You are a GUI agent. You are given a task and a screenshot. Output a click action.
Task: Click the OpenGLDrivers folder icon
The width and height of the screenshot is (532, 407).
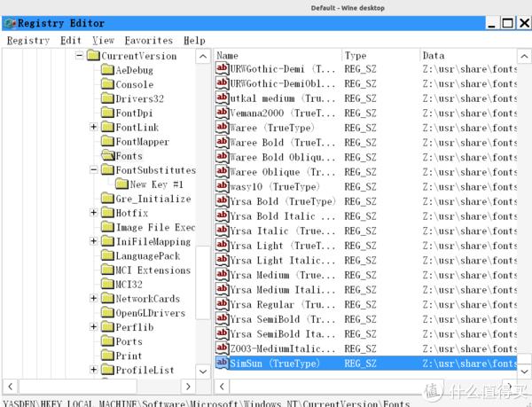[x=107, y=312]
